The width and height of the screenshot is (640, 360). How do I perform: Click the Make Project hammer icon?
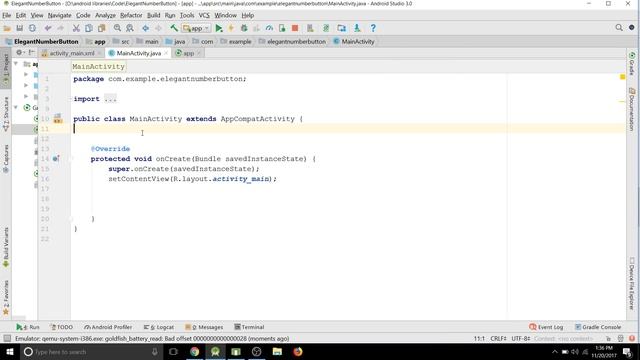pyautogui.click(x=174, y=28)
